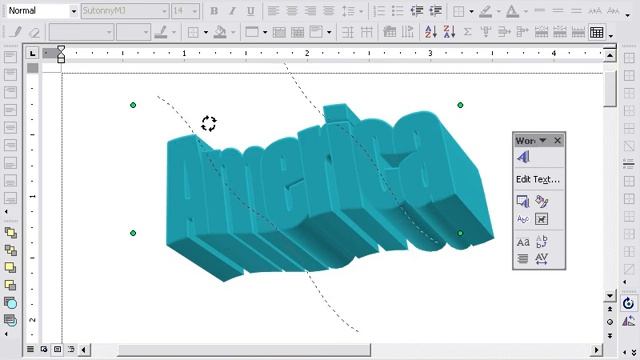This screenshot has height=360, width=640.
Task: Click AutoSum sigma icon
Action: 468,32
